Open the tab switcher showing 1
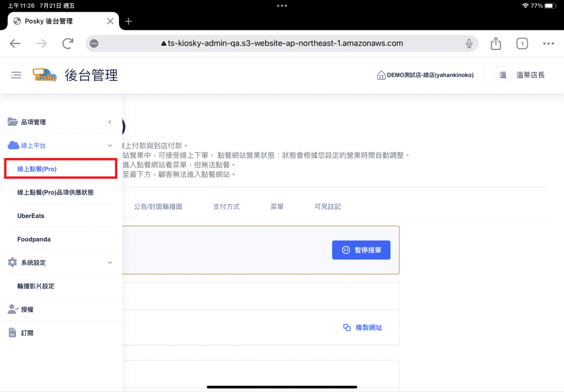 click(522, 43)
